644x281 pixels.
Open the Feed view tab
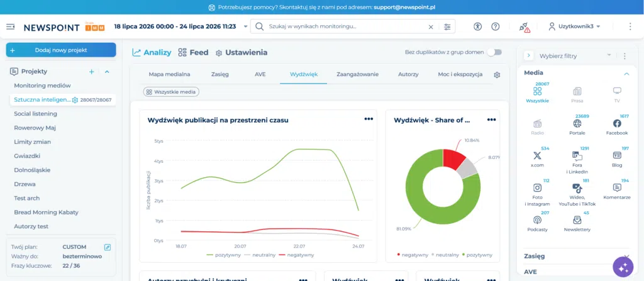coord(193,53)
